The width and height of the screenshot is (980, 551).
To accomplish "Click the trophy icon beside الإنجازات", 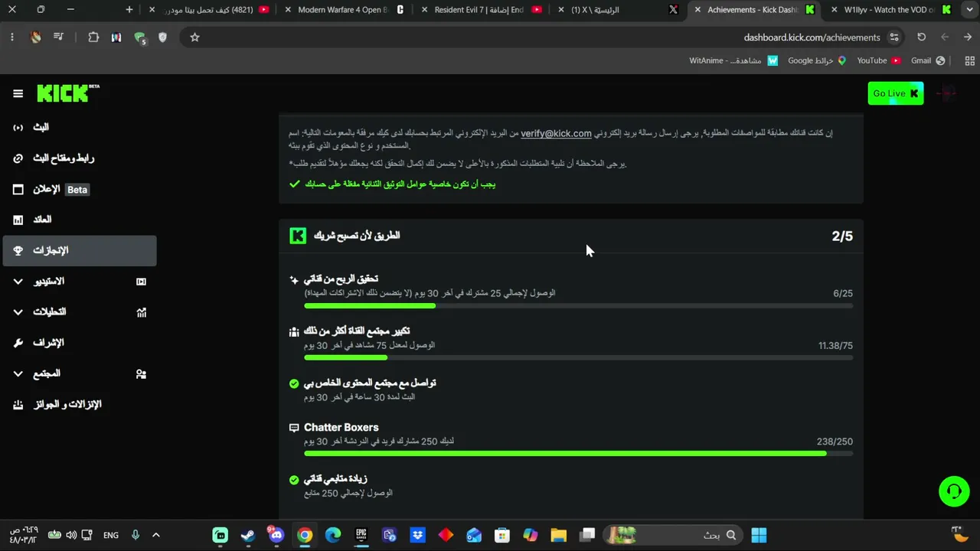I will click(x=18, y=250).
